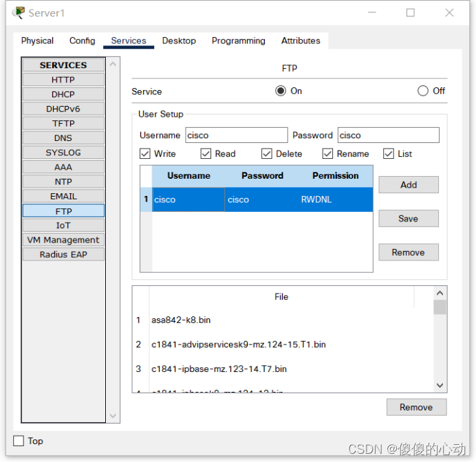The image size is (476, 462).
Task: Open the Desktop tab
Action: coord(179,41)
